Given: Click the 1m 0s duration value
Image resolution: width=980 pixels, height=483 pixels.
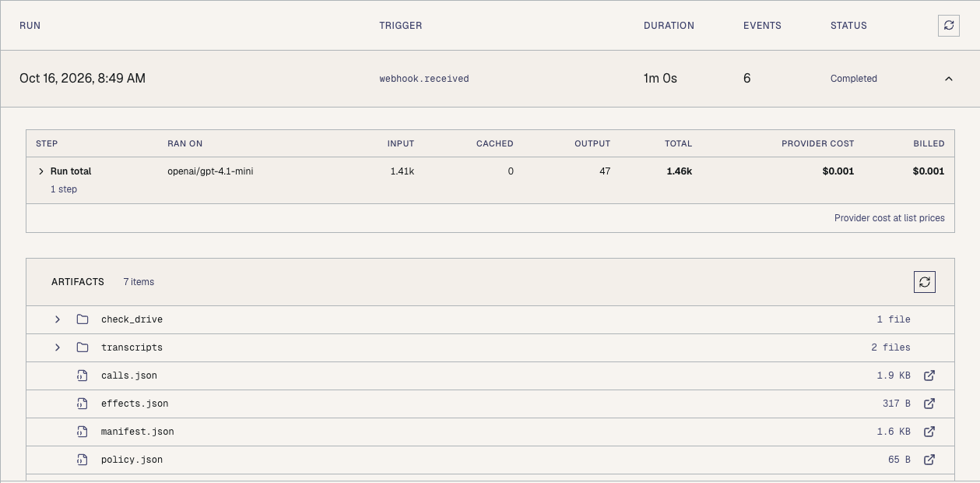Looking at the screenshot, I should 660,78.
